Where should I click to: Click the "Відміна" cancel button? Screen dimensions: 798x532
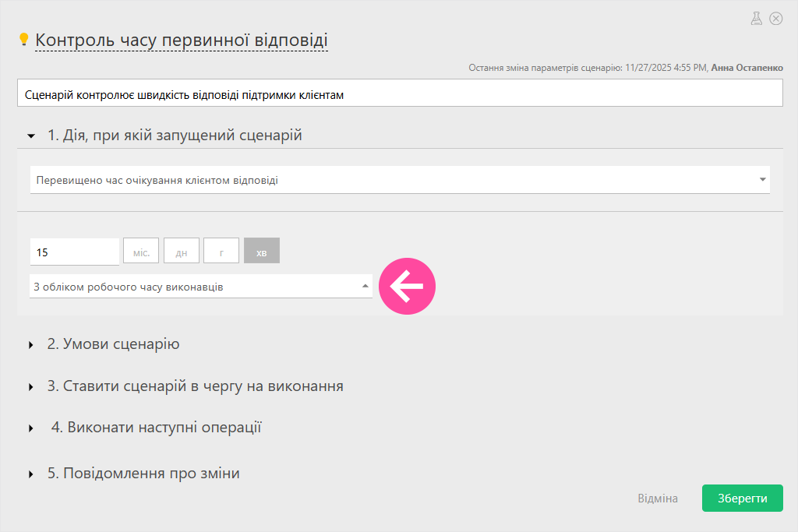[658, 499]
